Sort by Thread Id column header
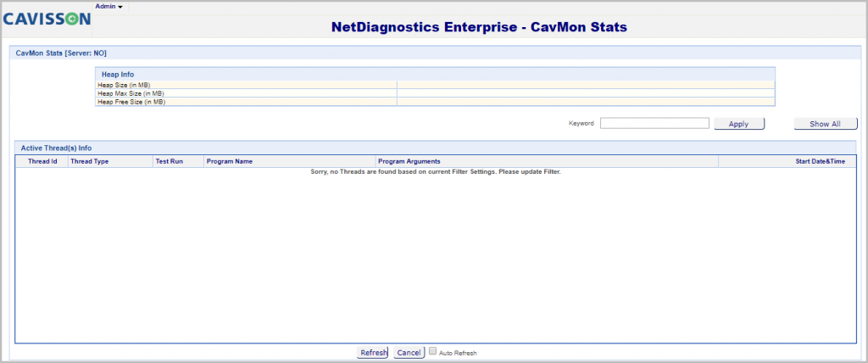Screen dimensions: 868x363 pos(42,161)
